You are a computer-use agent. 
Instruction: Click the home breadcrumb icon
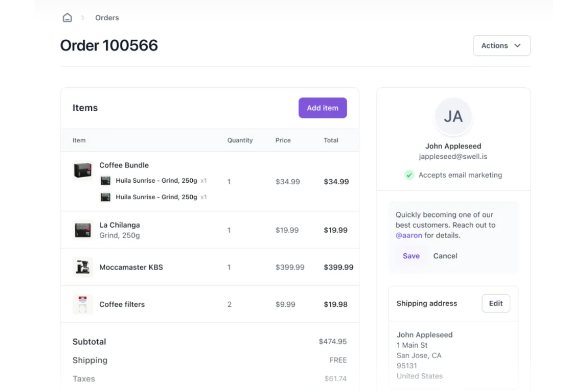67,17
